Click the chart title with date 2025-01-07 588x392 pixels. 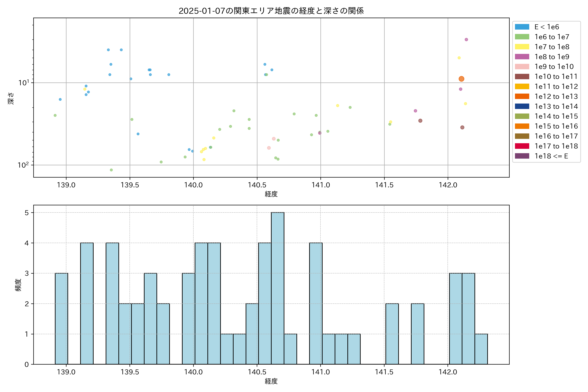(271, 11)
